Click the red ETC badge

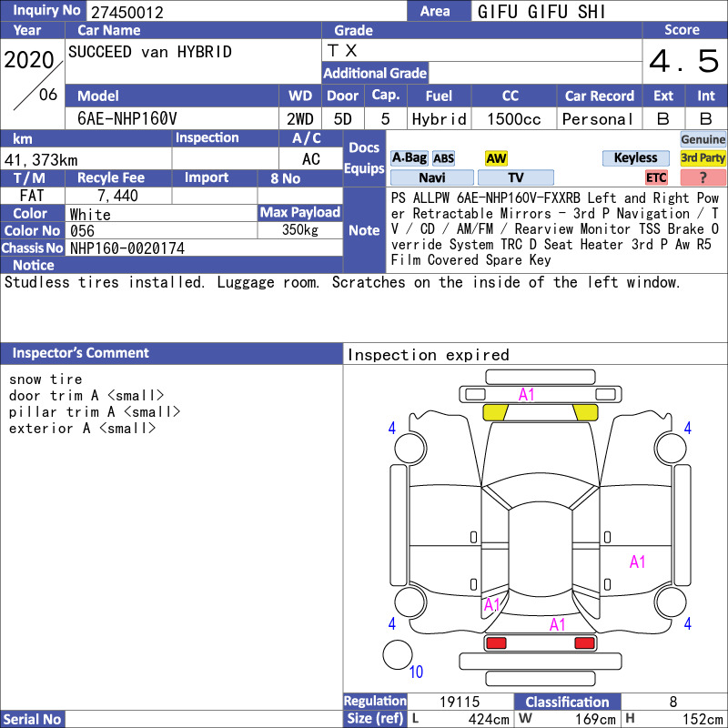click(x=656, y=177)
